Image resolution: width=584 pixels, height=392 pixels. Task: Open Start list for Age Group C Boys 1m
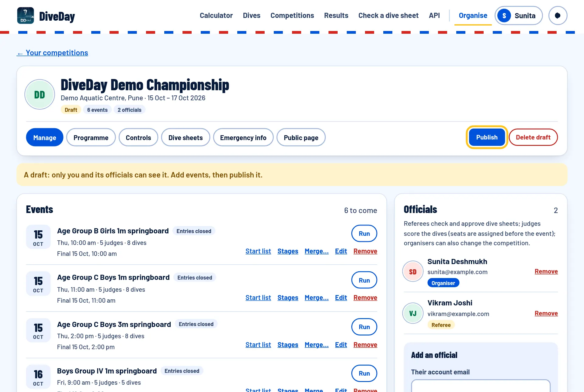pyautogui.click(x=258, y=297)
